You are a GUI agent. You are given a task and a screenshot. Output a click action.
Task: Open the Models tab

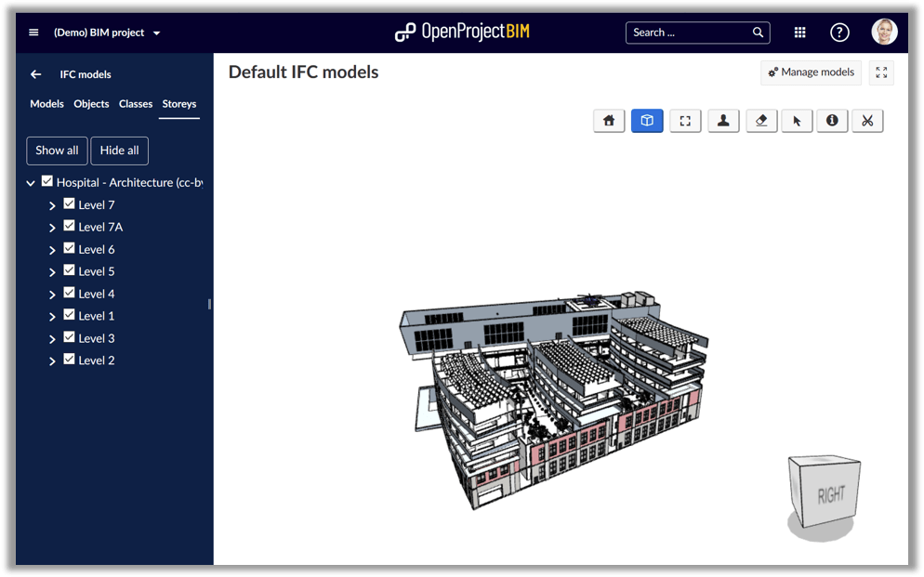(x=46, y=103)
